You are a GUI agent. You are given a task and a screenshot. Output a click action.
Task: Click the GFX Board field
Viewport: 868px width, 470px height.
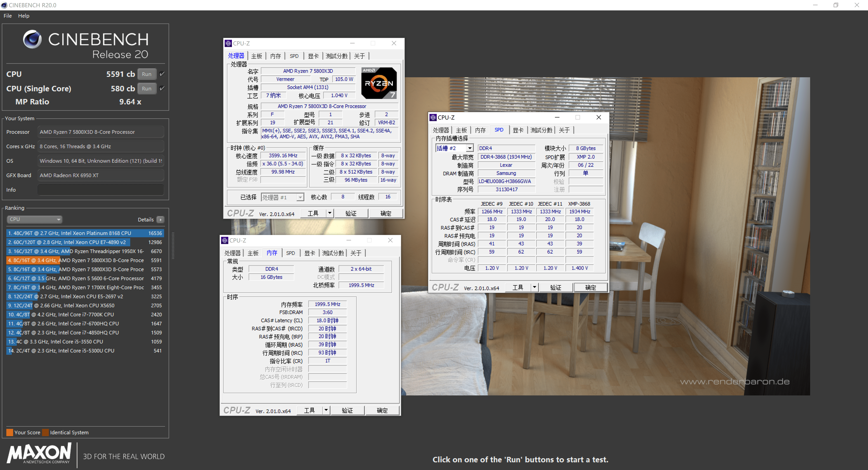101,175
